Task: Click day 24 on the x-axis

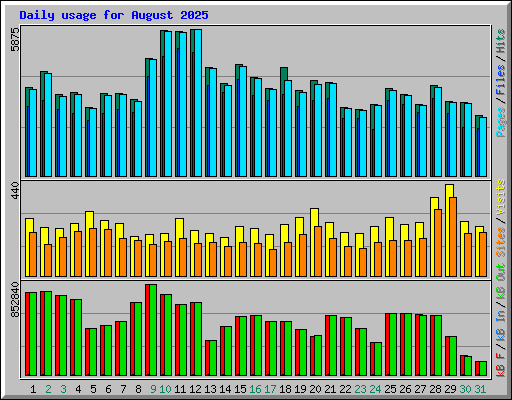Action: click(375, 389)
